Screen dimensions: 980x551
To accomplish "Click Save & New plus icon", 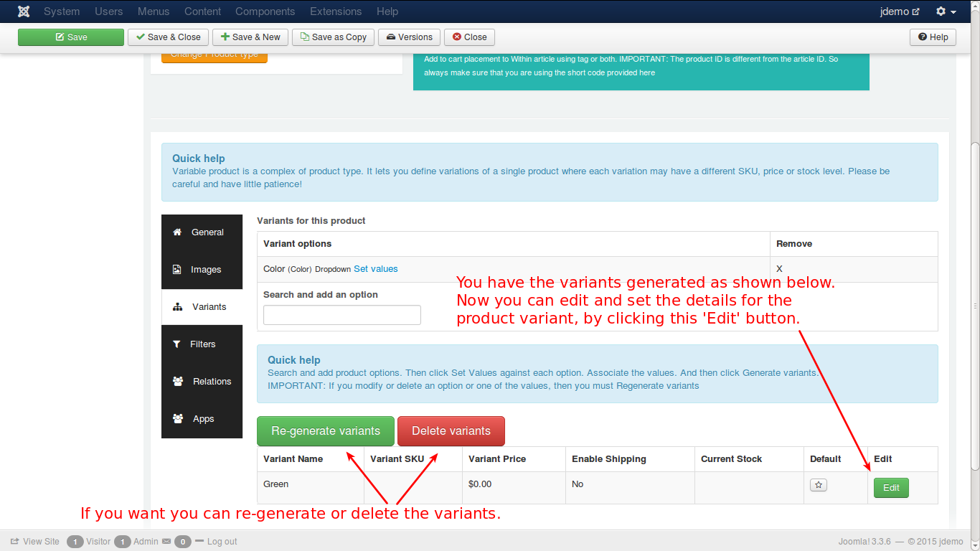I will pos(225,37).
